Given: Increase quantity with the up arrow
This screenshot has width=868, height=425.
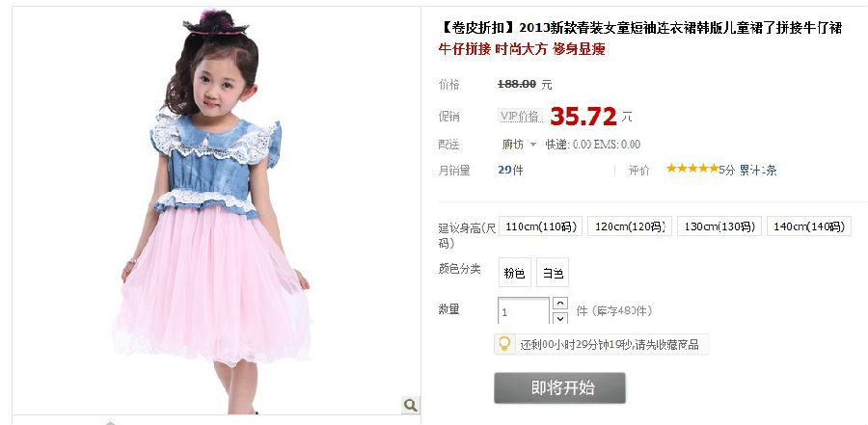Looking at the screenshot, I should click(x=560, y=304).
